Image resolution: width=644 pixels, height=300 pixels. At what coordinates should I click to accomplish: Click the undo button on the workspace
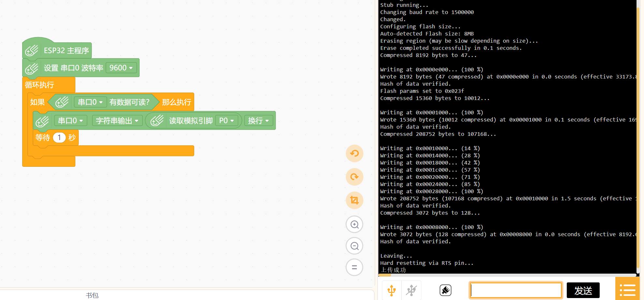pos(354,153)
